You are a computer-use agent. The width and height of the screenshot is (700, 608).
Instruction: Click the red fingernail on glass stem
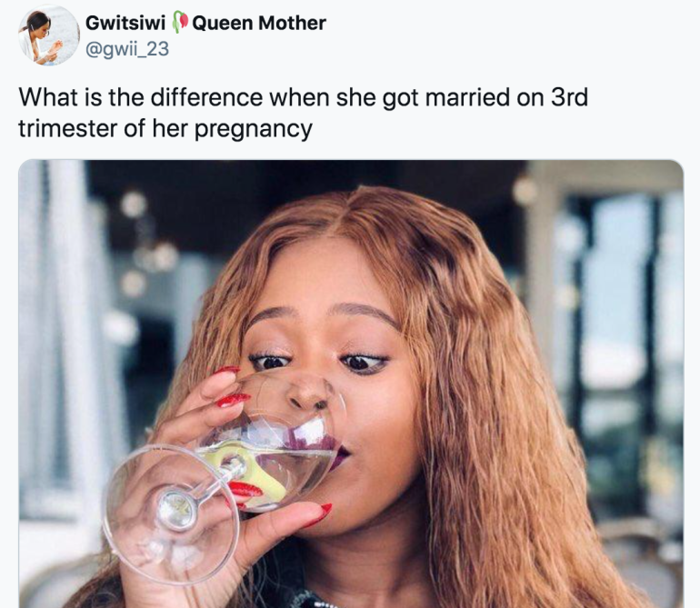point(245,489)
